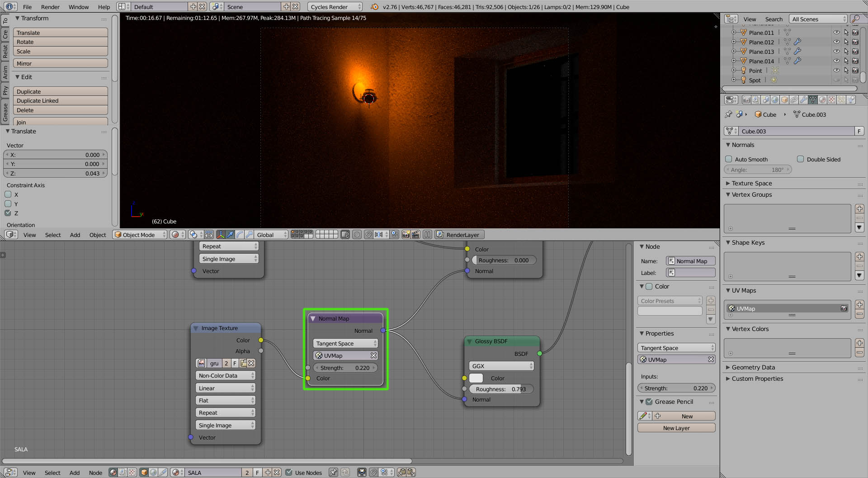
Task: Open the File menu
Action: 27,7
